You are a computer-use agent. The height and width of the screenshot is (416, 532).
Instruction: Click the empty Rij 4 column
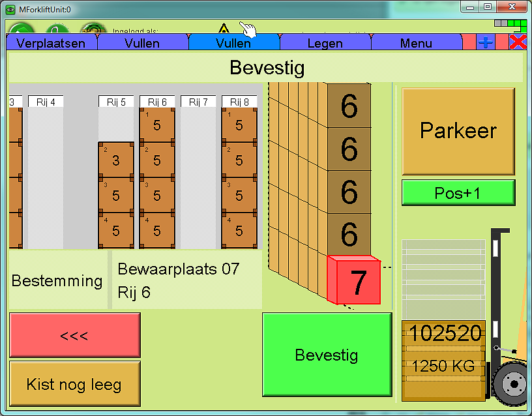coord(46,176)
